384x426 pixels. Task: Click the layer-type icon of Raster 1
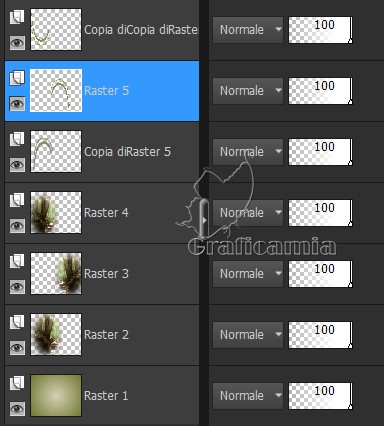pyautogui.click(x=17, y=383)
